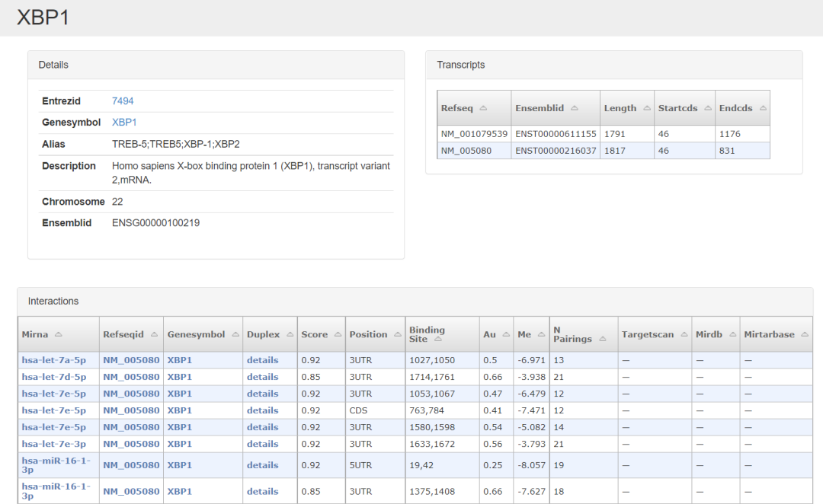Viewport: 823px width, 504px height.
Task: Open Entrez ID 7494 link
Action: point(123,101)
